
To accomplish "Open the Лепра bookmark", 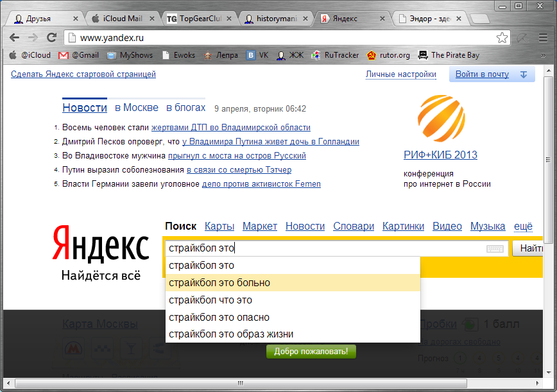I will (221, 55).
